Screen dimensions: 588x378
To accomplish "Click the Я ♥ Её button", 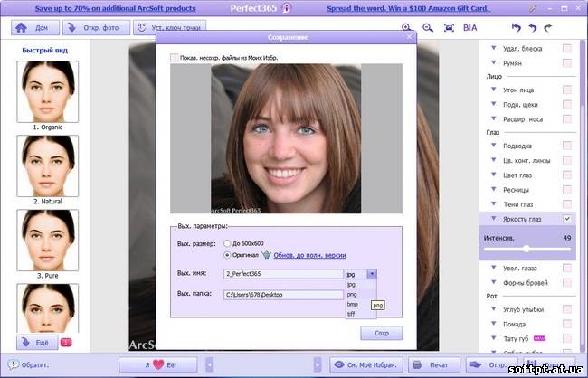I will point(158,364).
